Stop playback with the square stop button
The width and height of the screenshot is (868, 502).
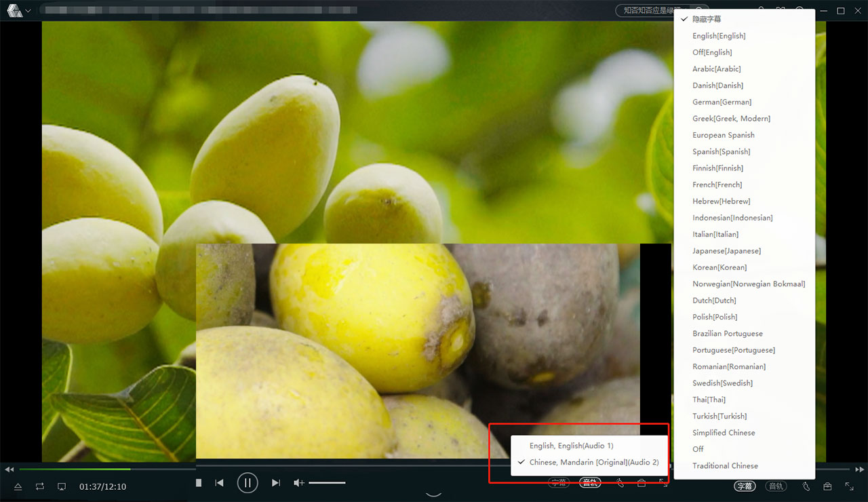coord(199,483)
